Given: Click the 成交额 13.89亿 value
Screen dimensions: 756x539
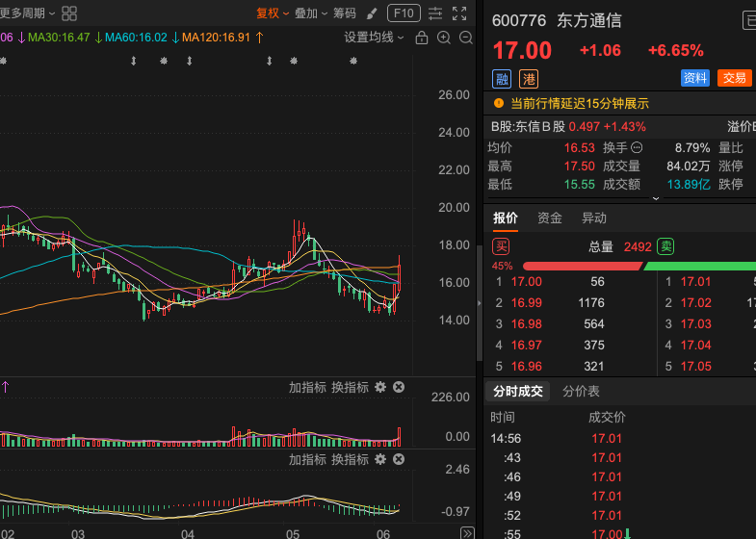Looking at the screenshot, I should click(689, 185).
